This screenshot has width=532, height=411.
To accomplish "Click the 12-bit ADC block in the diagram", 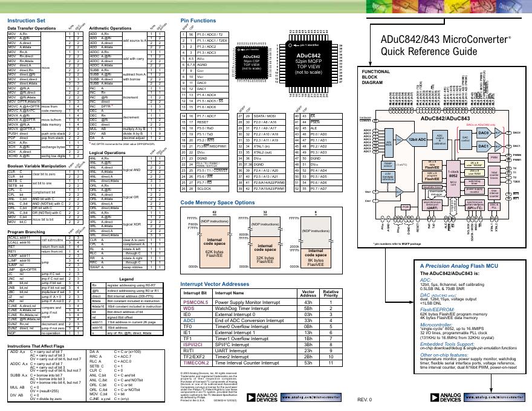I will (417, 139).
